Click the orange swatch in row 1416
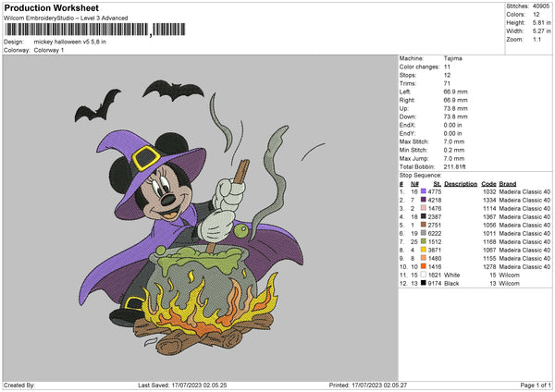Viewport: 555px width, 392px height. click(424, 266)
